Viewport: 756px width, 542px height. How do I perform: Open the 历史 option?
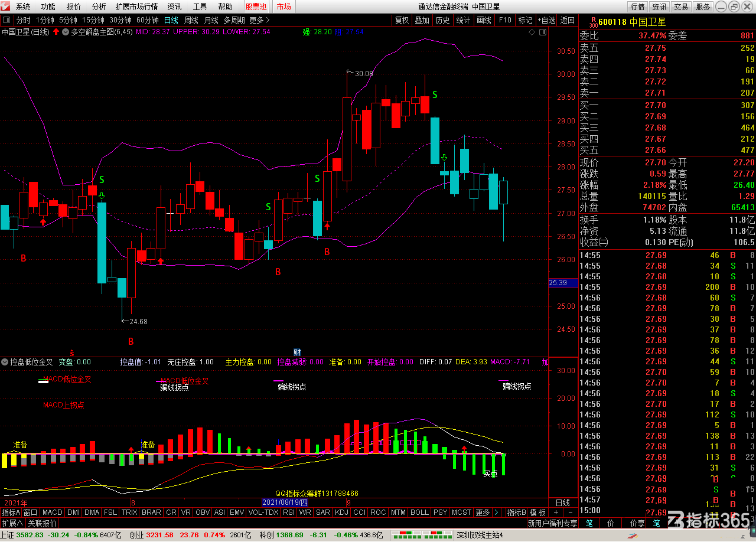tap(442, 20)
